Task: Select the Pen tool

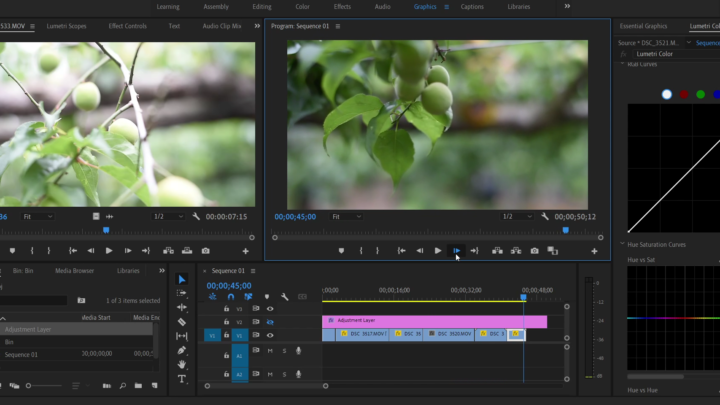Action: (182, 350)
